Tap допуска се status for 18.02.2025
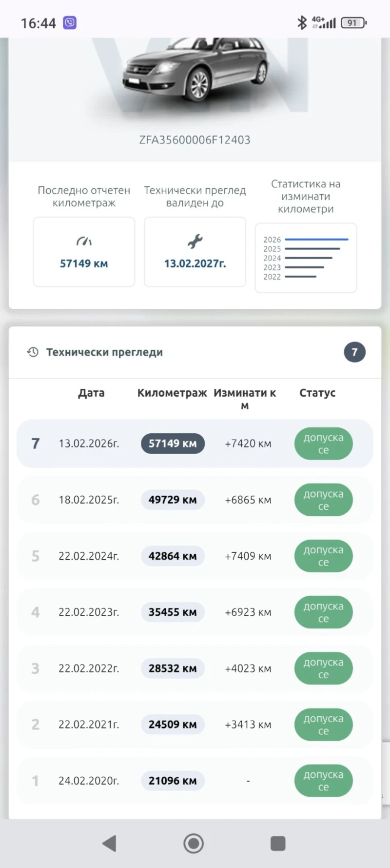The height and width of the screenshot is (868, 390). (323, 500)
